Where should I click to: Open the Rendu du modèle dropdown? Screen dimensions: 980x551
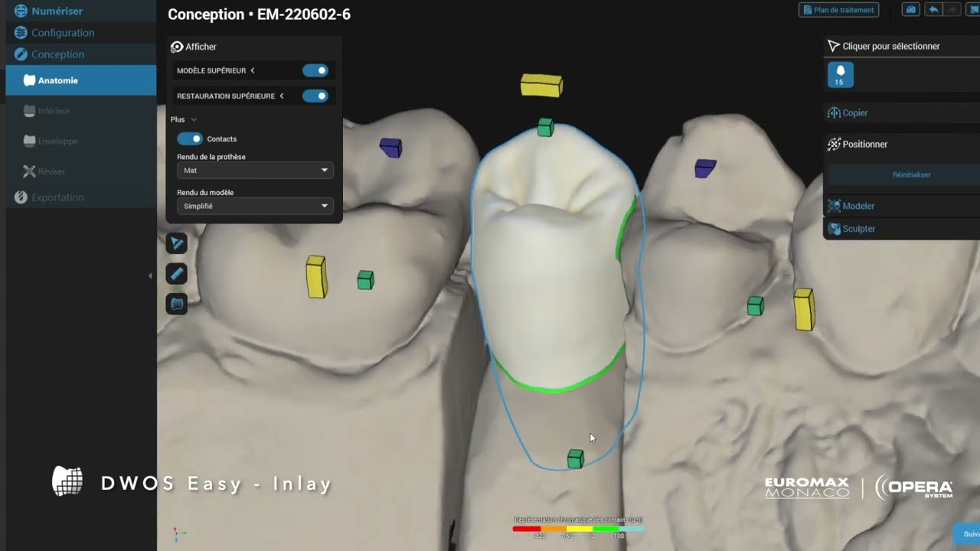[255, 206]
